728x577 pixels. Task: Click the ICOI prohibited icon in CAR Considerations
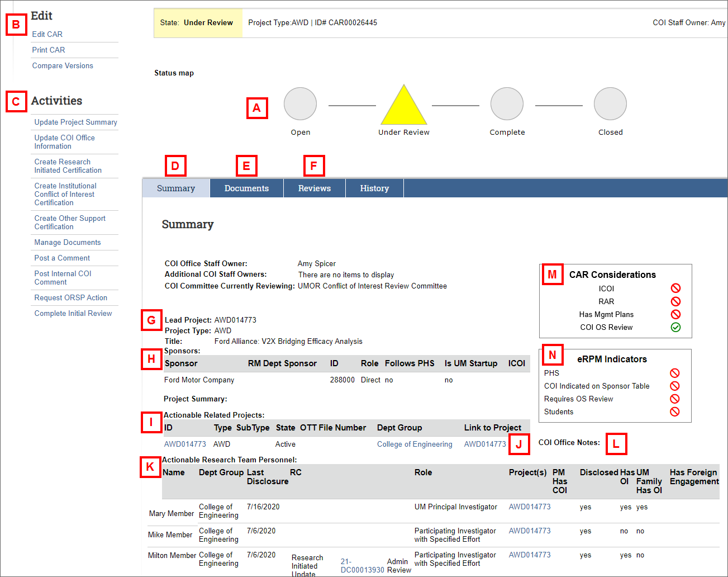tap(675, 288)
